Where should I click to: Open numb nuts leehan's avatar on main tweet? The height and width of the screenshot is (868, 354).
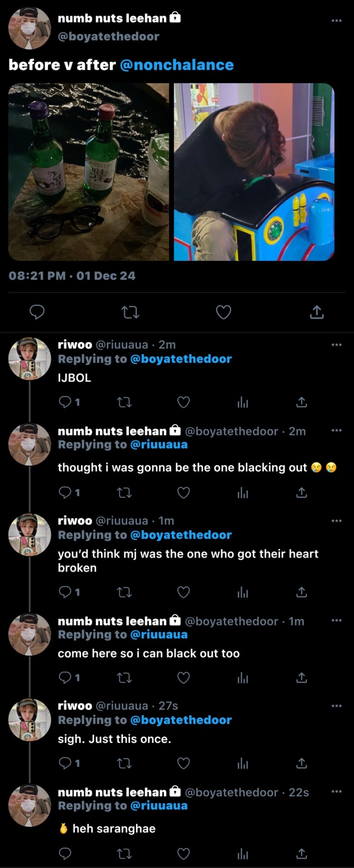click(x=30, y=28)
